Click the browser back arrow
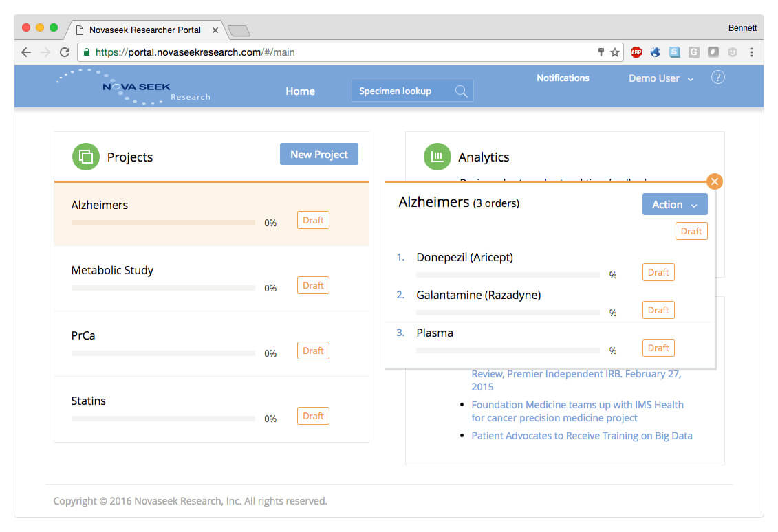 [x=25, y=52]
